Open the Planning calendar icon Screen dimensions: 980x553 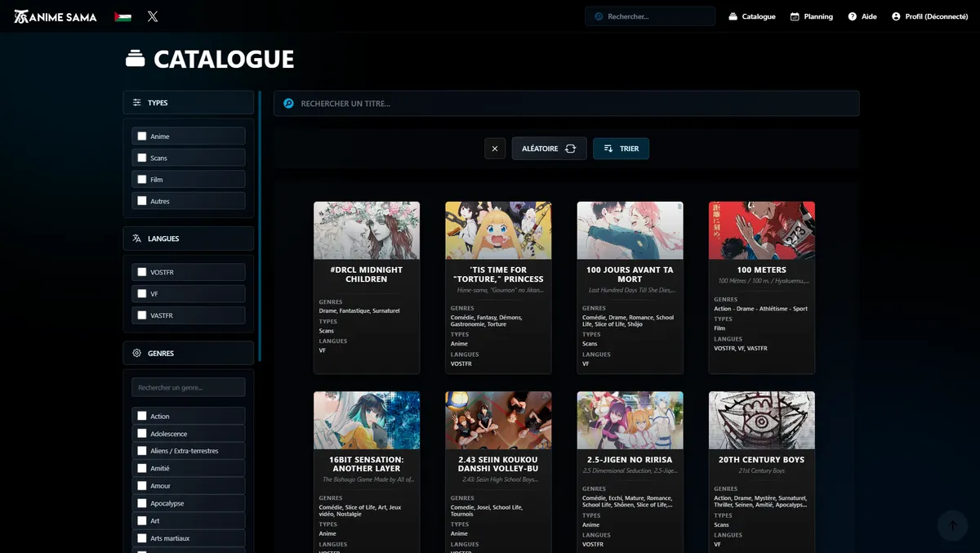(792, 16)
